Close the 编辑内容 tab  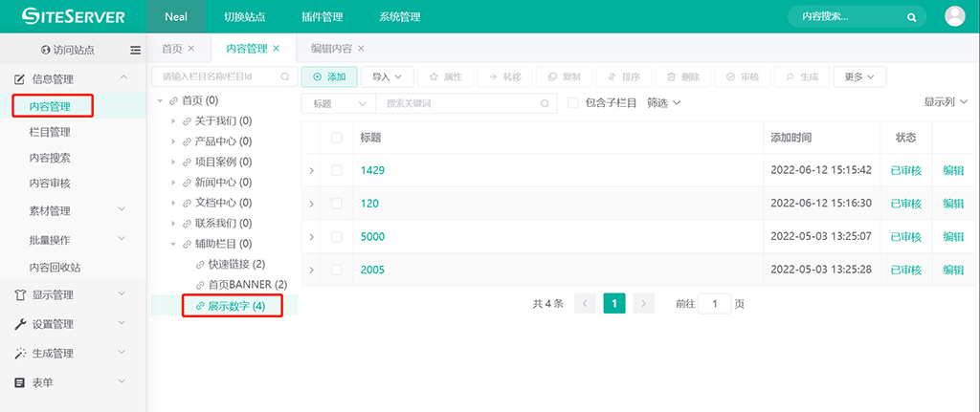tap(361, 49)
